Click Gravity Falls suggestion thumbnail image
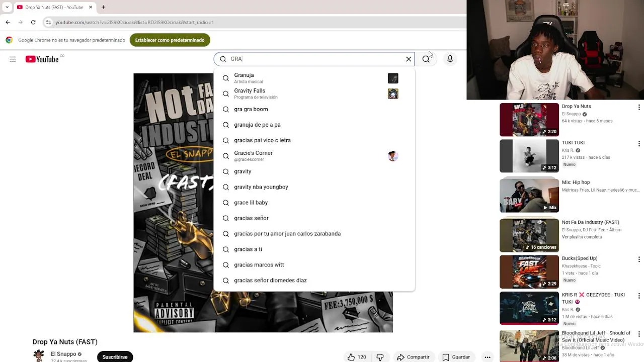The width and height of the screenshot is (644, 362). [393, 94]
